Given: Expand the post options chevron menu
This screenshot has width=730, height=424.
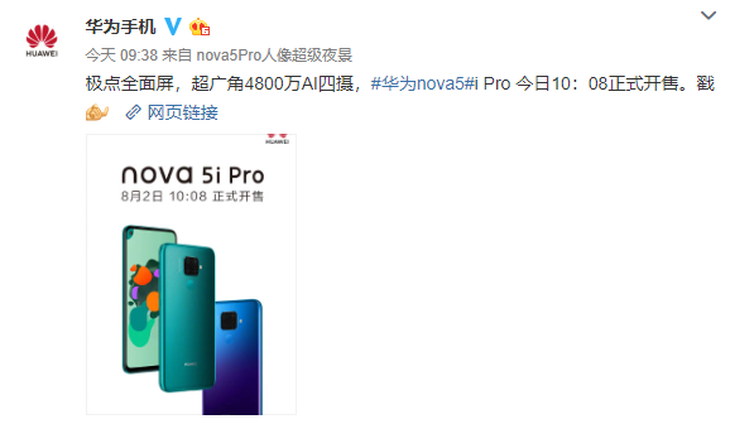Looking at the screenshot, I should 708,15.
